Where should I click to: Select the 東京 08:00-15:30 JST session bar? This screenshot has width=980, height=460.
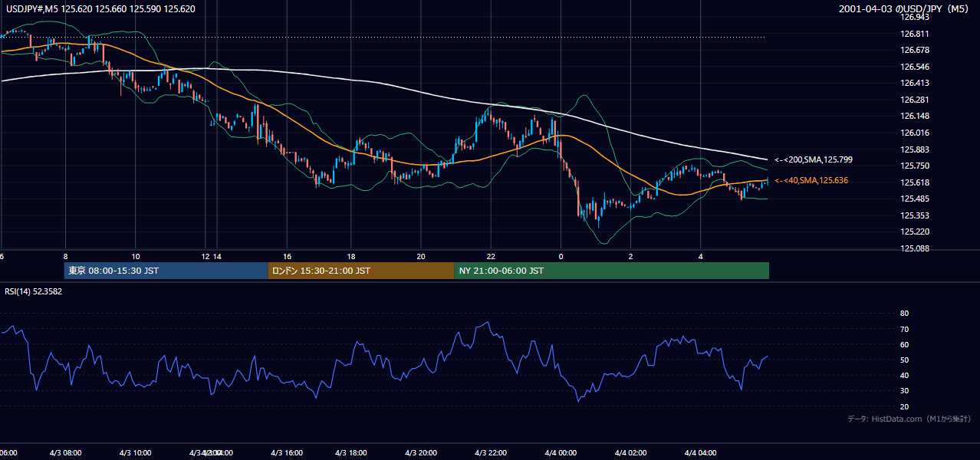[166, 271]
